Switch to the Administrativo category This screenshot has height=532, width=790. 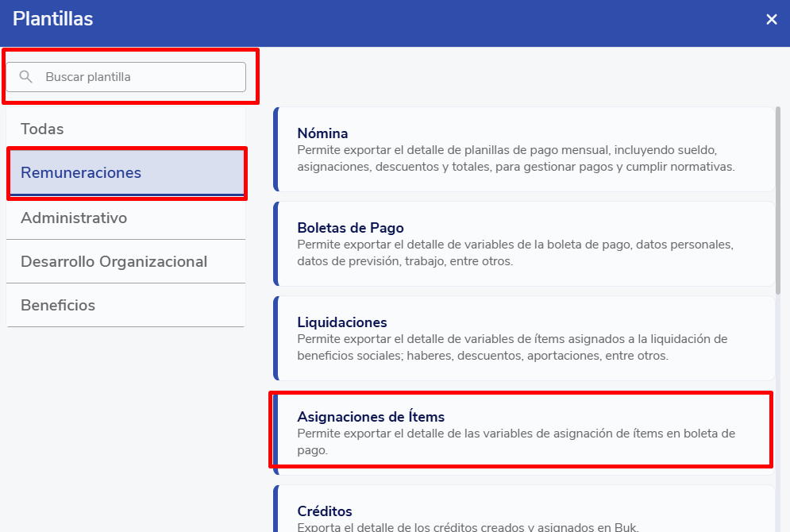click(x=74, y=218)
